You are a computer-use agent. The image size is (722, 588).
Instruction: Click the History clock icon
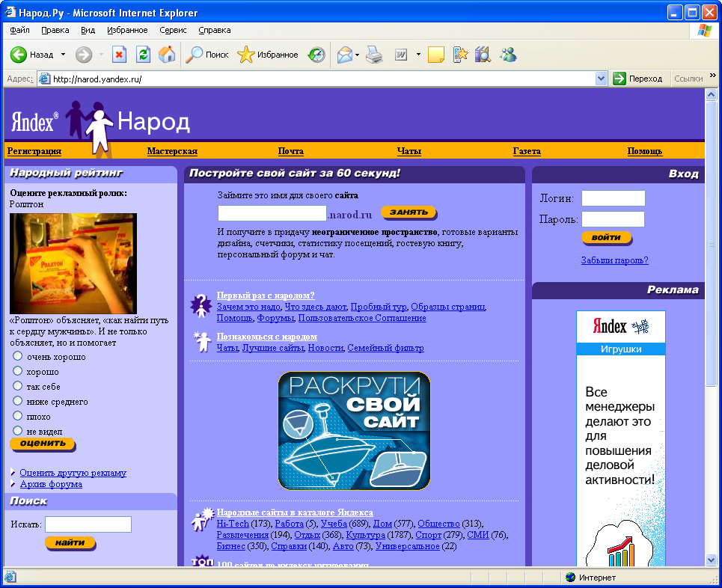316,55
